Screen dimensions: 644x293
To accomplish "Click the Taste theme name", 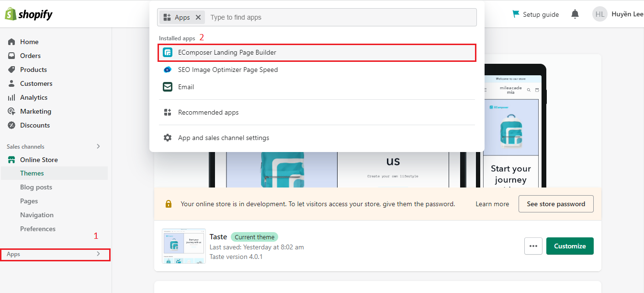I will (218, 237).
